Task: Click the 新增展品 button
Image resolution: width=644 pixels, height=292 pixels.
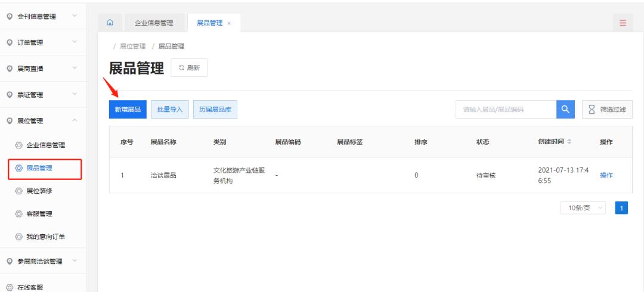Action: point(127,109)
